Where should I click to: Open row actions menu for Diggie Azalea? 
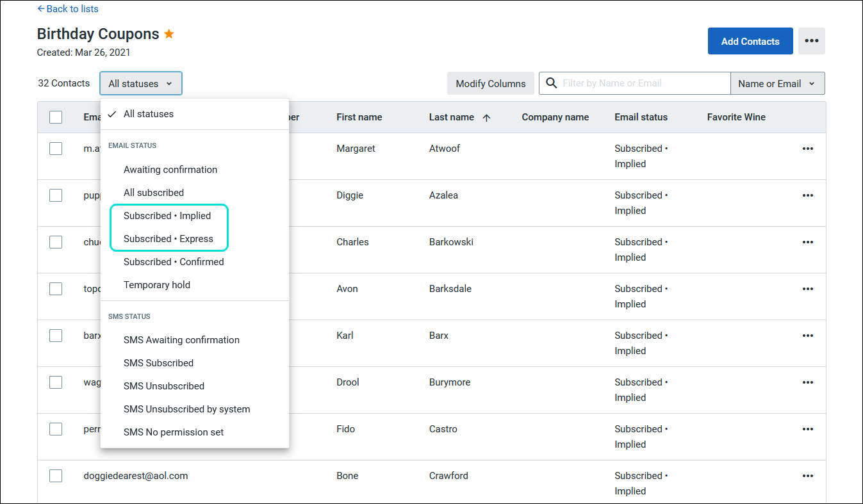808,195
